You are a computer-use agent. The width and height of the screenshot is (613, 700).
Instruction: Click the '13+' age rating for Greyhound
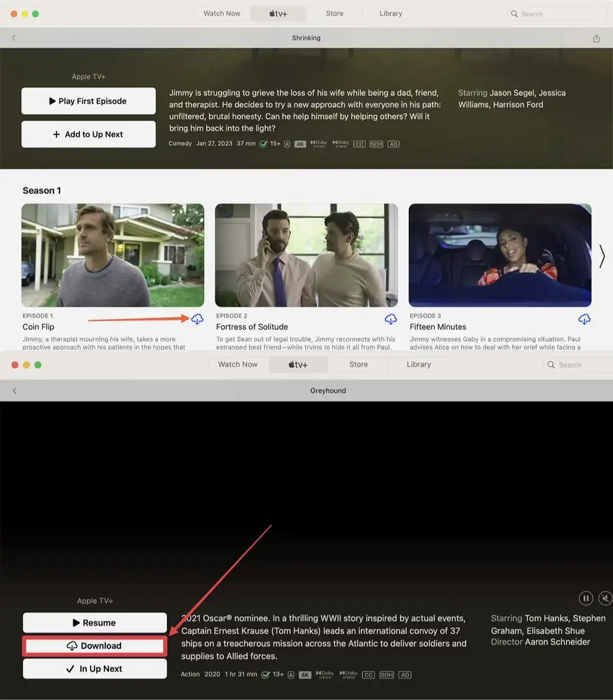278,674
